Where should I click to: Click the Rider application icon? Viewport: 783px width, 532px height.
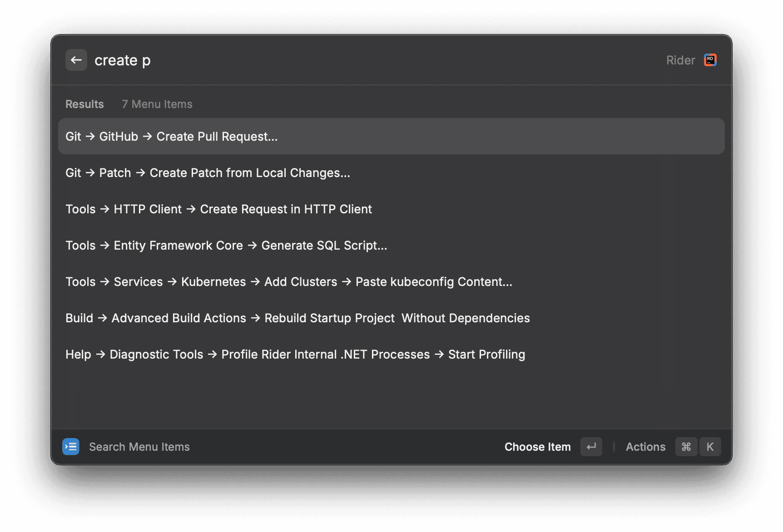[x=710, y=59]
